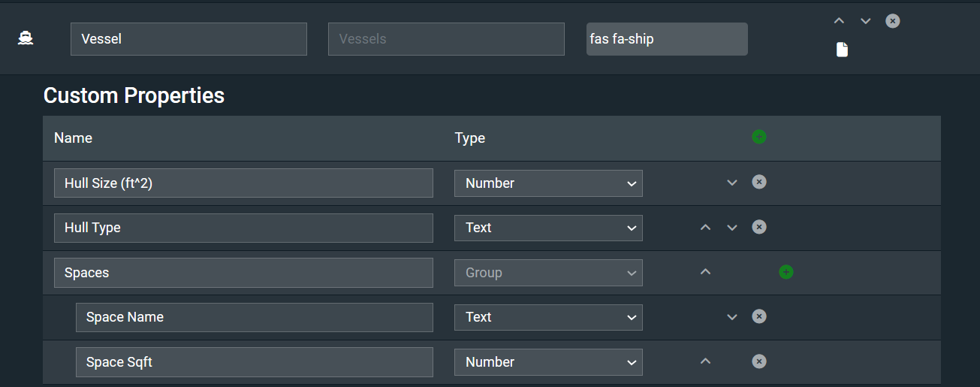Viewport: 980px width, 387px height.
Task: Delete the Hull Type property
Action: 759,227
